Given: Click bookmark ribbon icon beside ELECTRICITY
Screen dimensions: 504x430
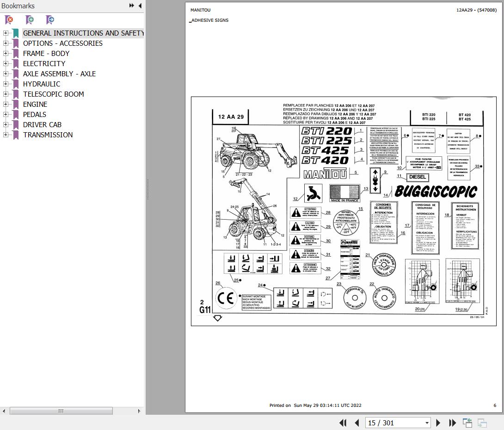Looking at the screenshot, I should [15, 64].
